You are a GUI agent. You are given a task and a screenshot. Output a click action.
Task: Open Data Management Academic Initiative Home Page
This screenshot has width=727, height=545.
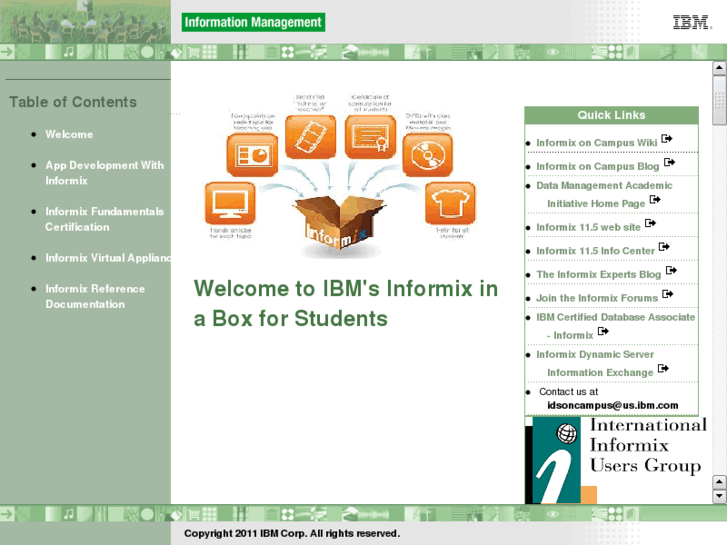604,194
